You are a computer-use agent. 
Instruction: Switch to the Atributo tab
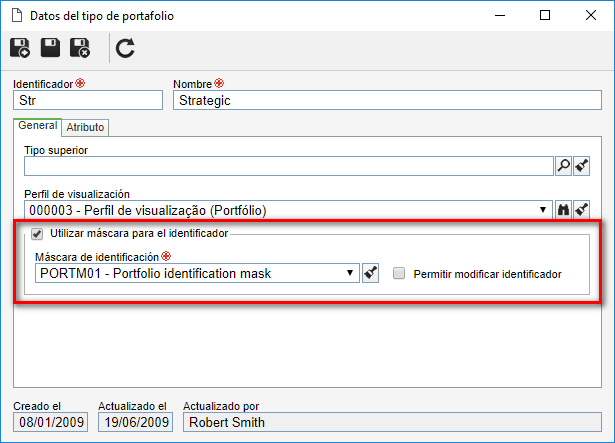point(85,128)
